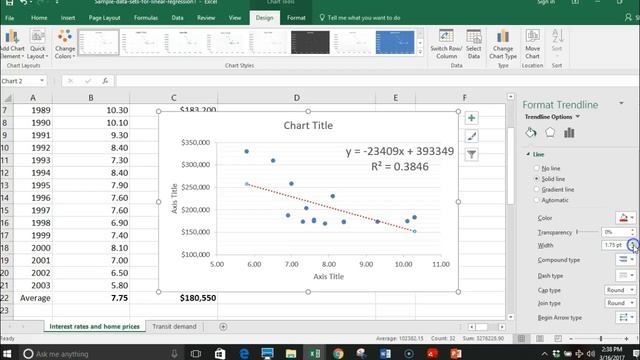Select the Gradient line option

tap(536, 189)
